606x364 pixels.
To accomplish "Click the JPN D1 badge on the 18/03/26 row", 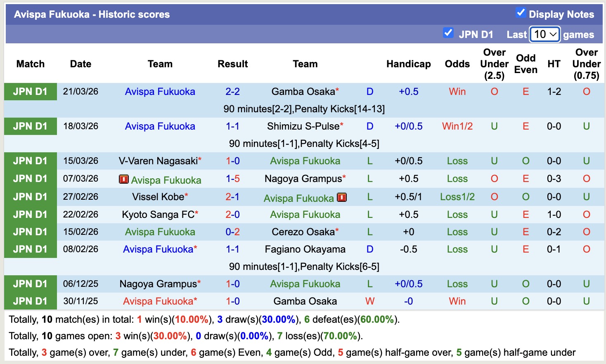I will pyautogui.click(x=30, y=126).
